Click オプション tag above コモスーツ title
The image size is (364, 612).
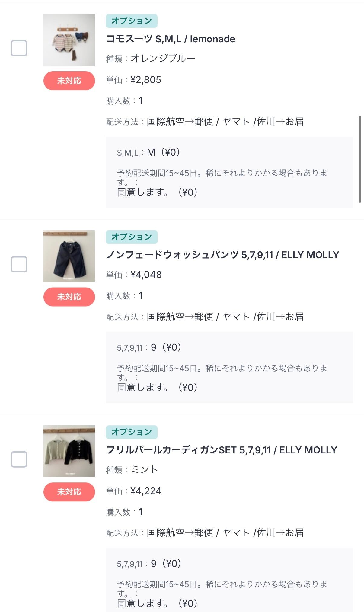[x=132, y=21]
